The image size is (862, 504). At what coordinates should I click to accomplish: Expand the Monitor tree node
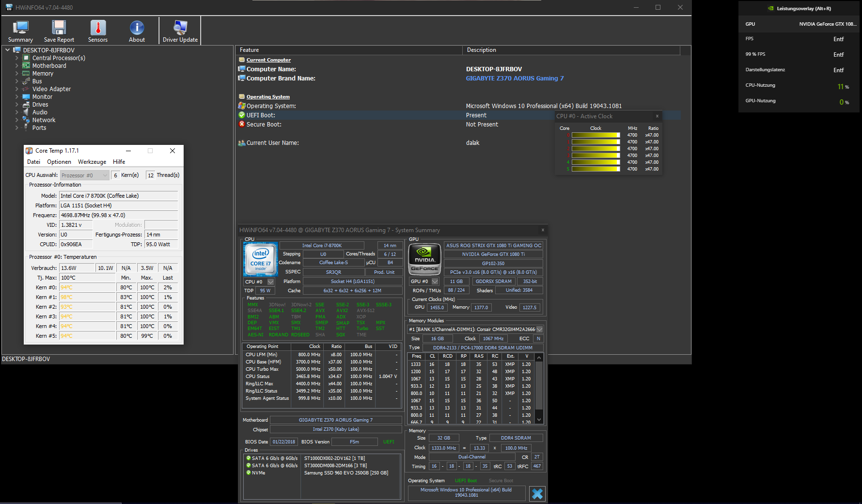point(17,97)
